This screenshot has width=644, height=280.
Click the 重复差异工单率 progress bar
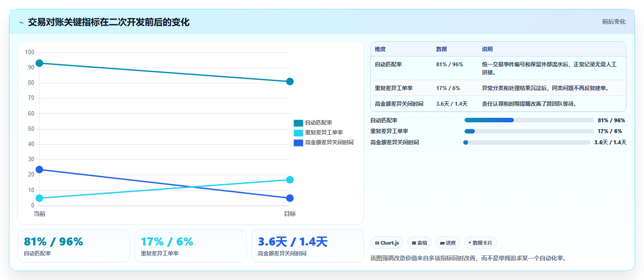coord(529,131)
